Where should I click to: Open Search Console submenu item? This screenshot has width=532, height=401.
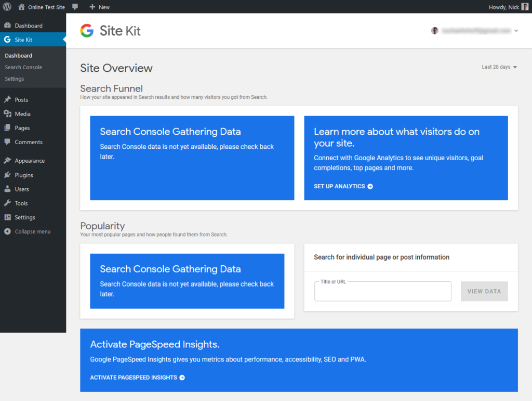(23, 67)
